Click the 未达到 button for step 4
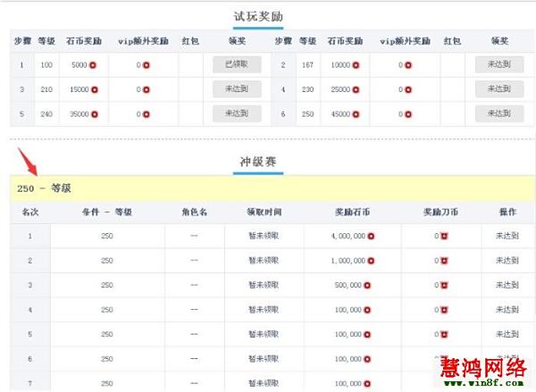536x392 pixels. tap(499, 89)
